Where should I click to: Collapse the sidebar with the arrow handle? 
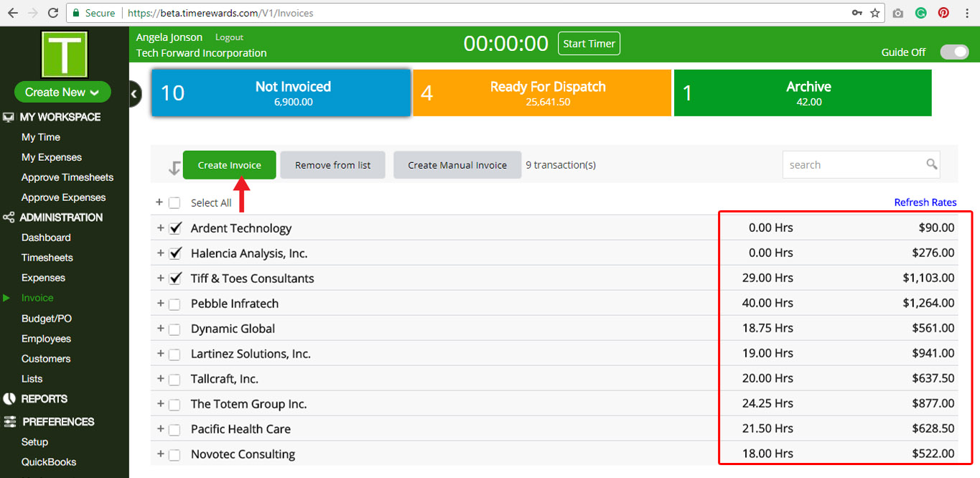[x=134, y=94]
